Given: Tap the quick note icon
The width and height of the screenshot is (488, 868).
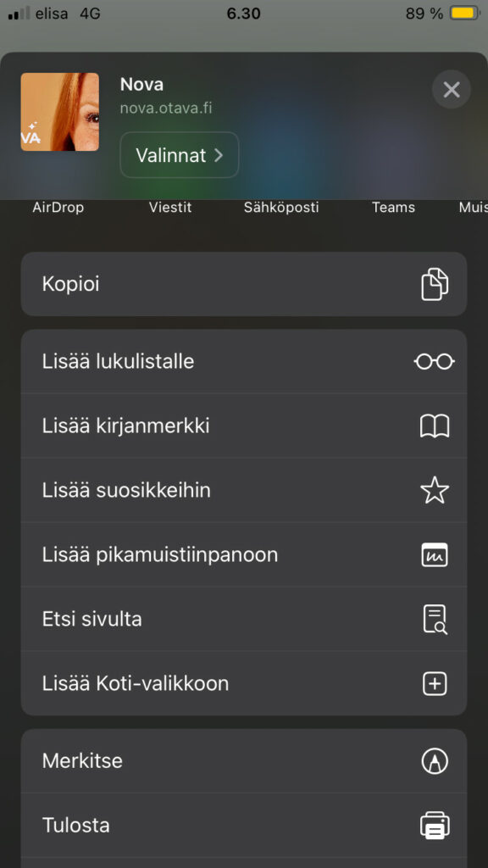Looking at the screenshot, I should coord(435,554).
